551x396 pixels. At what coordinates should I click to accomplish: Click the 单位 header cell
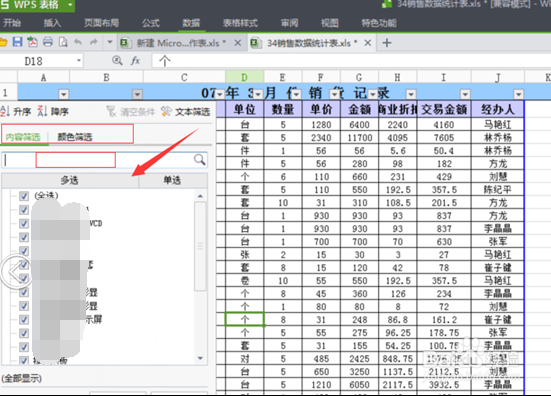(245, 110)
